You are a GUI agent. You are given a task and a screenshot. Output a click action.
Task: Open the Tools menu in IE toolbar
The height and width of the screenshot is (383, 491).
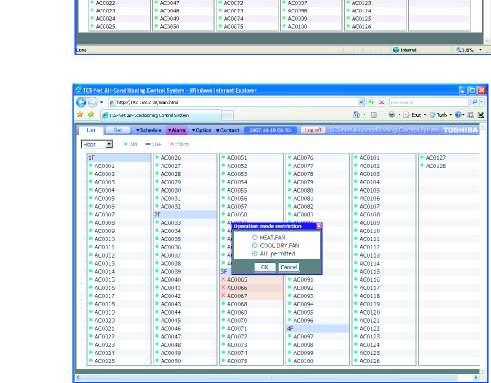(440, 115)
